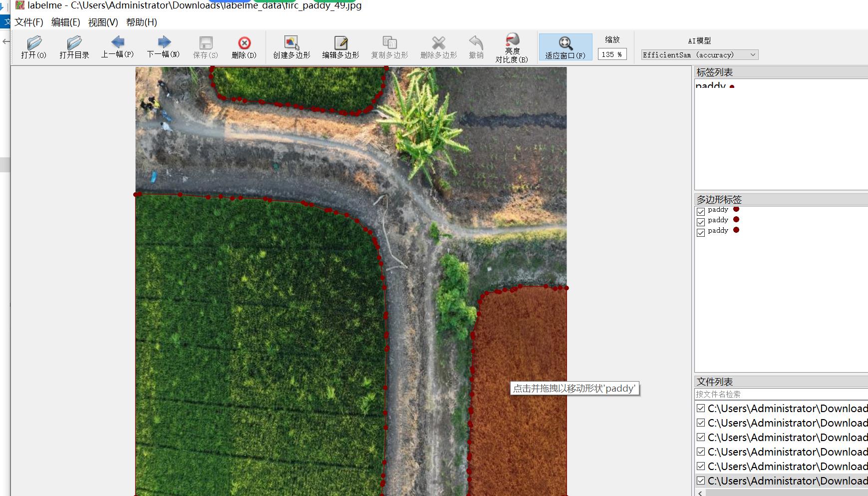Go to previous image (上一幅)
Viewport: 868px width, 496px height.
[x=117, y=47]
